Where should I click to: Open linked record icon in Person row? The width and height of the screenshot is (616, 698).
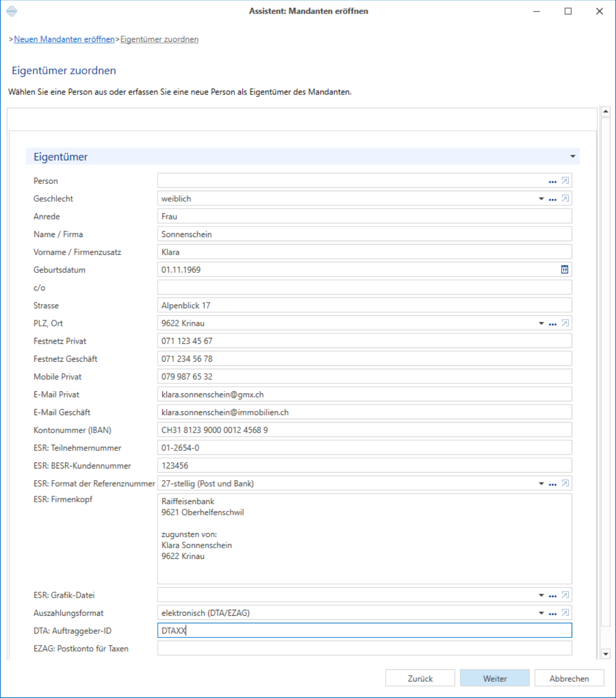click(x=565, y=181)
